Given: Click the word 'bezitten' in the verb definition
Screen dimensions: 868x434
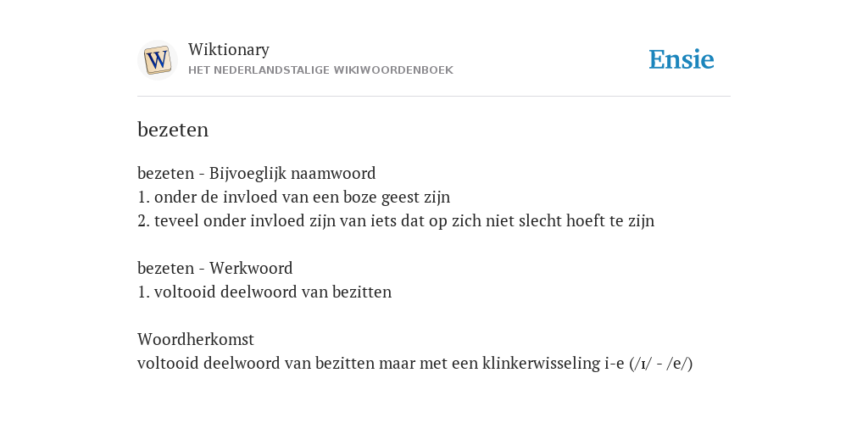Looking at the screenshot, I should [x=361, y=292].
